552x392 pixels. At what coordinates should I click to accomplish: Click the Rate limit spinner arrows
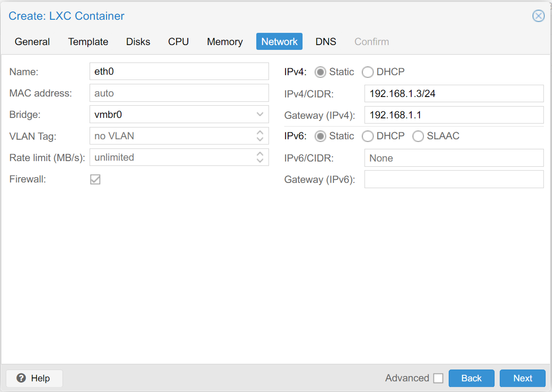pos(260,157)
